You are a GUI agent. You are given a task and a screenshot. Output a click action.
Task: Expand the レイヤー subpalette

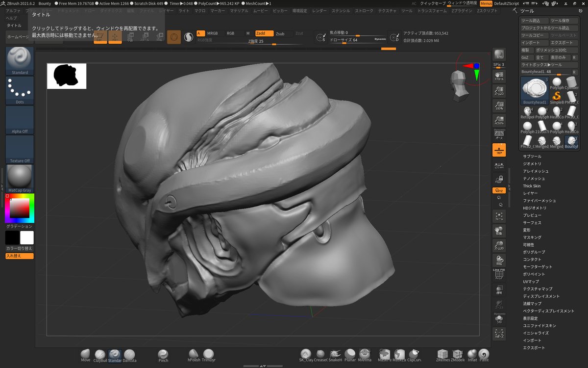click(530, 193)
